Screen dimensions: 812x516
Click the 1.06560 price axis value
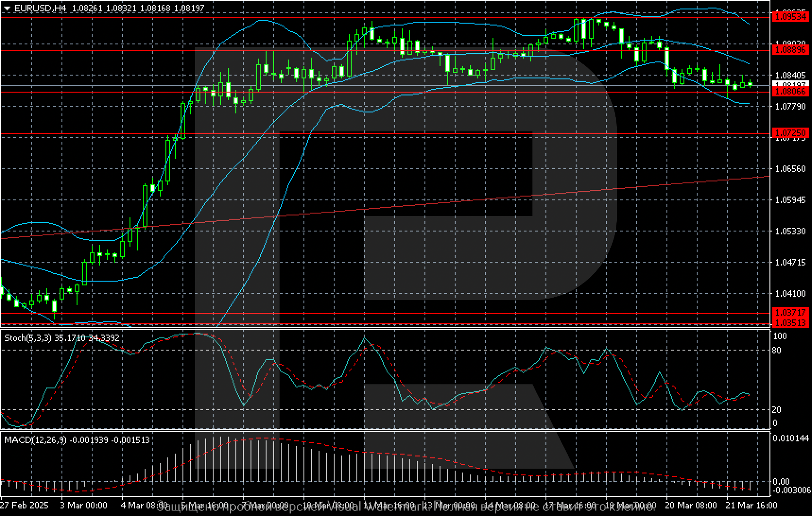click(790, 169)
